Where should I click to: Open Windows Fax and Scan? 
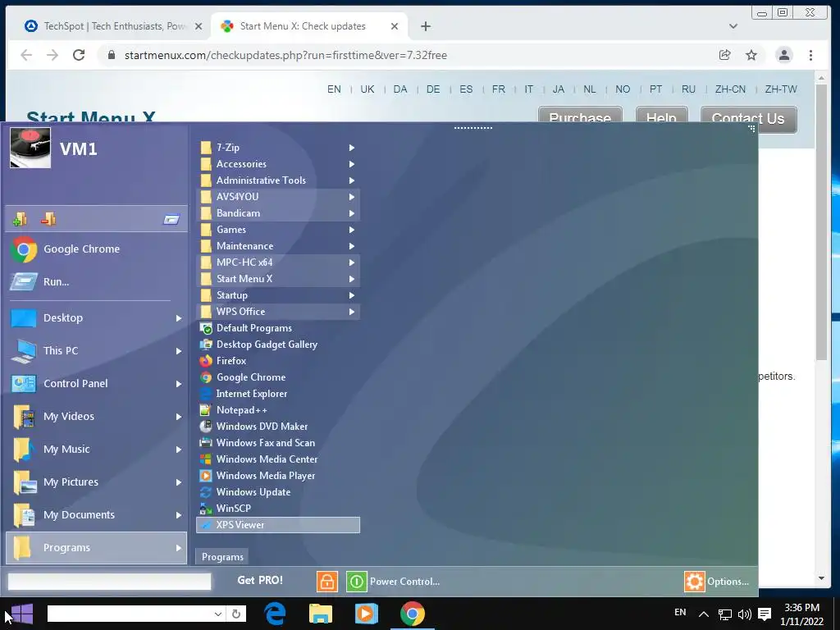278,443
